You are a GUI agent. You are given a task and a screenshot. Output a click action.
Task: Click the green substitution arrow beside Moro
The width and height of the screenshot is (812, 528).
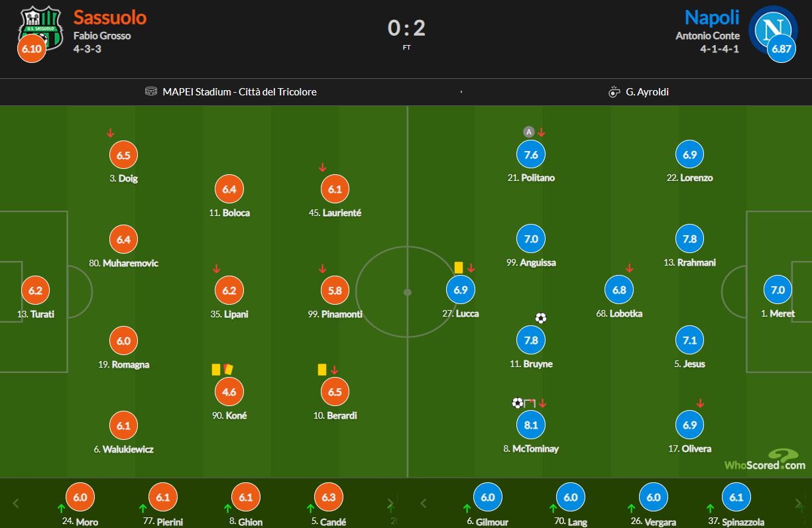tap(61, 509)
